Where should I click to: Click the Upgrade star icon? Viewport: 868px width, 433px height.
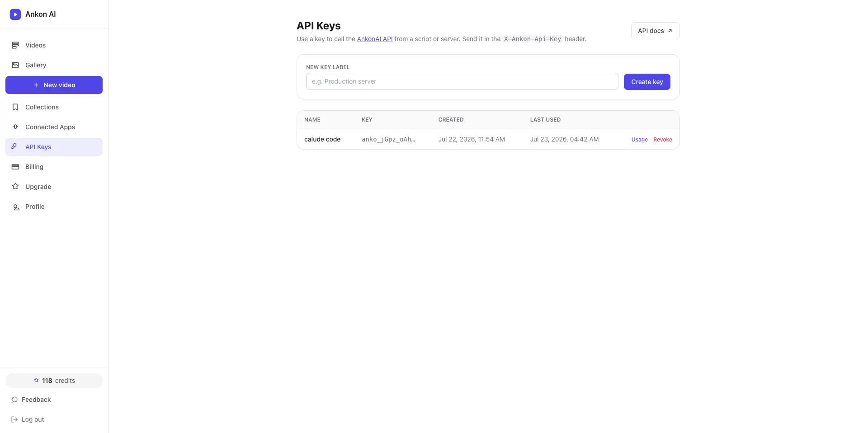[15, 186]
